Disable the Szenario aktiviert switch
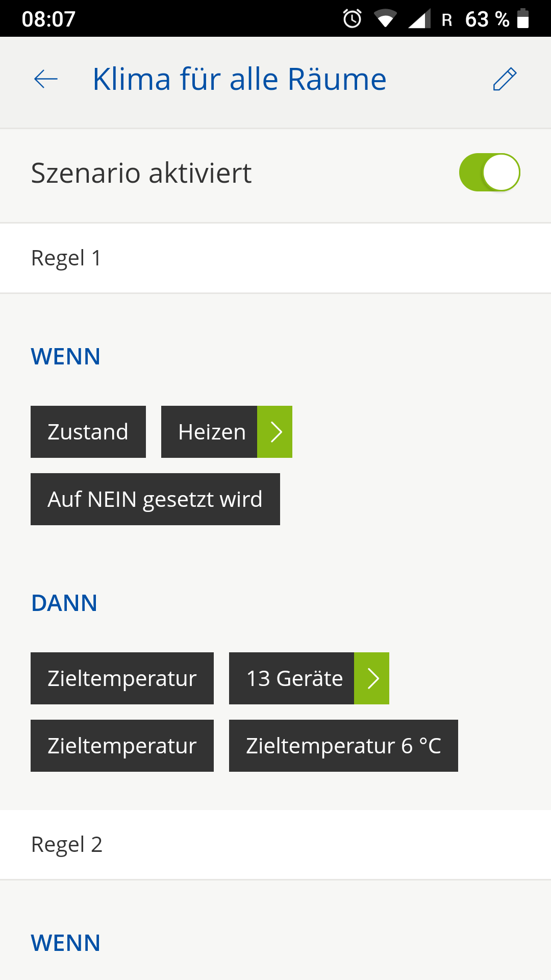551x980 pixels. [489, 173]
